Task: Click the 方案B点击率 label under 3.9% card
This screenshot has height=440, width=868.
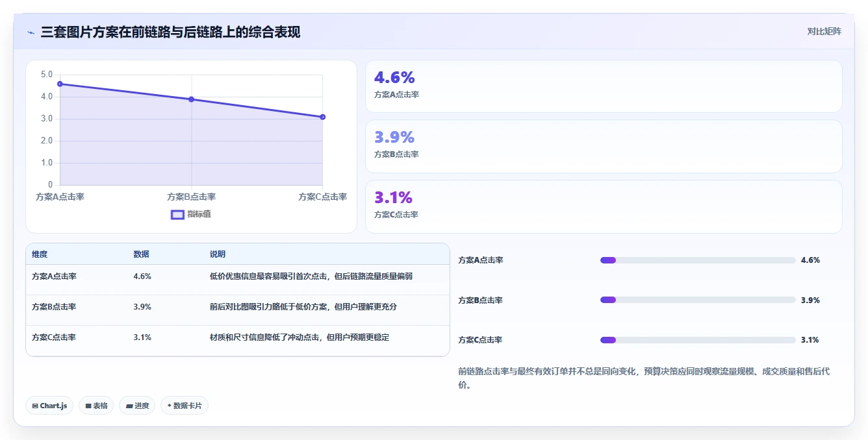Action: tap(396, 154)
